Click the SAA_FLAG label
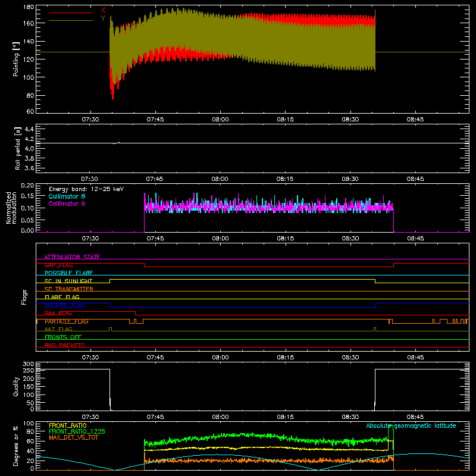This screenshot has height=476, width=476. point(58,314)
